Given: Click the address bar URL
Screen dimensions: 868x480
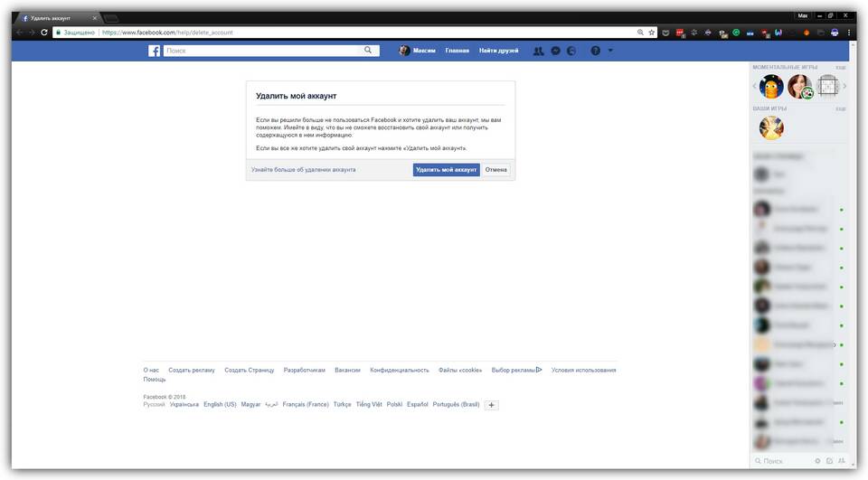Looking at the screenshot, I should [x=168, y=33].
